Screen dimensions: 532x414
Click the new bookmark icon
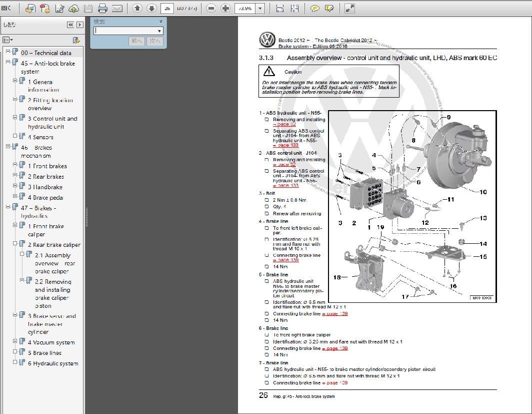click(76, 41)
